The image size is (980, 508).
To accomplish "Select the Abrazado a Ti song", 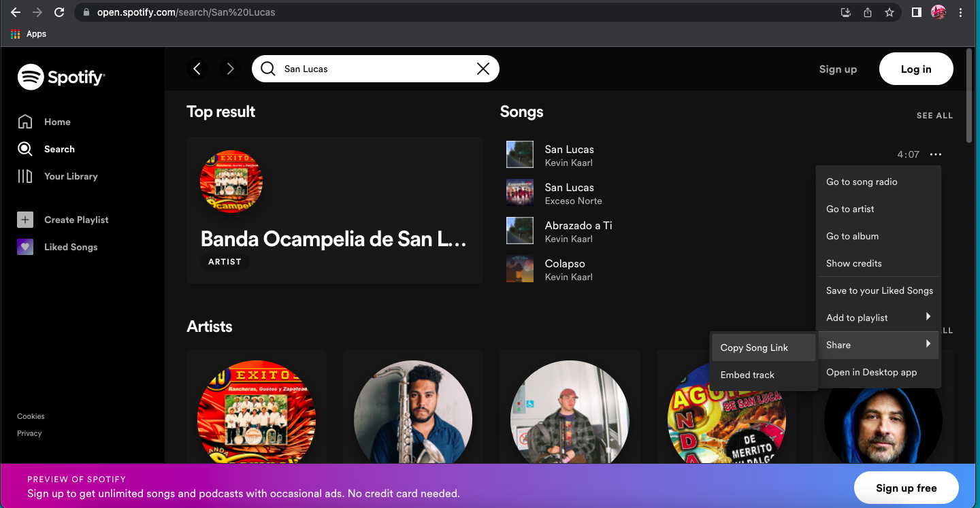I will tap(578, 225).
